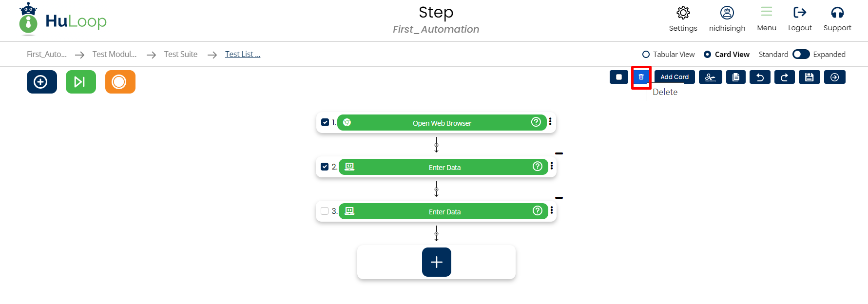This screenshot has width=868, height=304.
Task: Click the redo arrow icon
Action: coord(784,77)
